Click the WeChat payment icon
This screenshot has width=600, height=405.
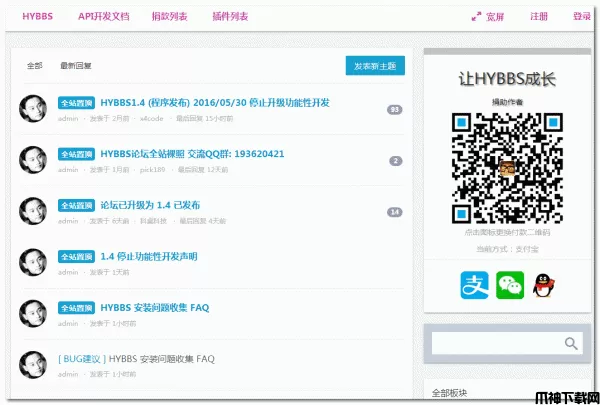(x=510, y=285)
